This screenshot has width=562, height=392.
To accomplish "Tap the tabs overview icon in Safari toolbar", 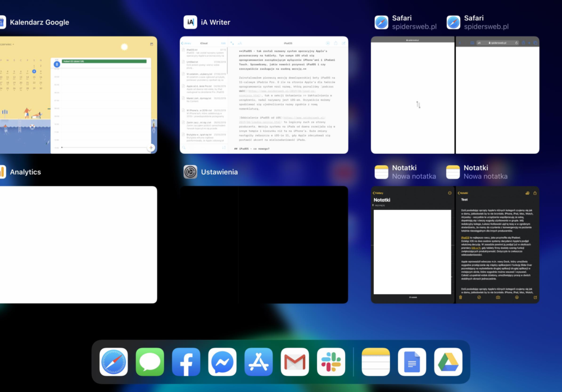I will tap(535, 43).
